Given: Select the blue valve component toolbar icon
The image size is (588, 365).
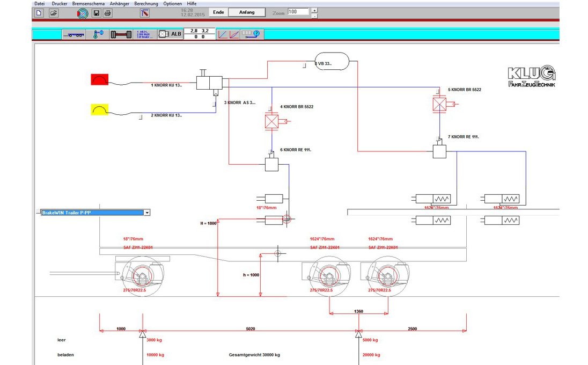Looking at the screenshot, I should click(97, 34).
